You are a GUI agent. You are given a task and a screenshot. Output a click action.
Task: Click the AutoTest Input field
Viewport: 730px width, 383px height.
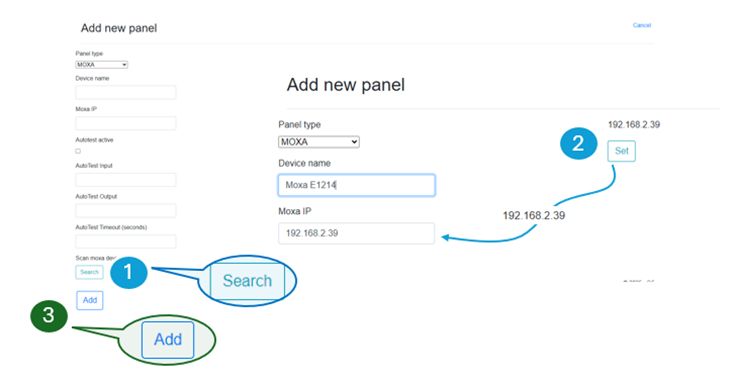click(126, 180)
